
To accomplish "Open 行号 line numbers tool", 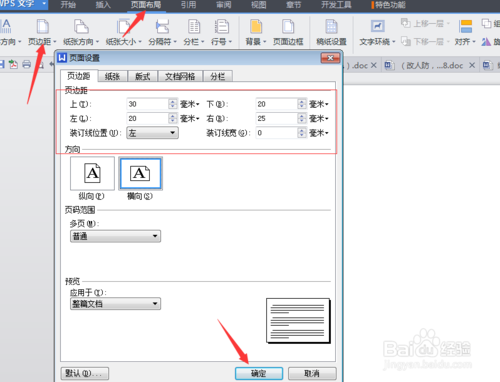I will point(221,33).
